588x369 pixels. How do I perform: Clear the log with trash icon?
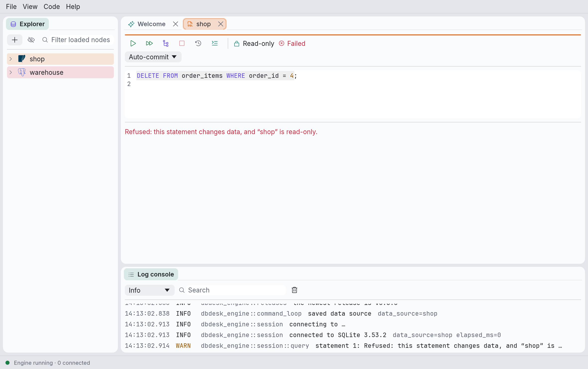294,290
